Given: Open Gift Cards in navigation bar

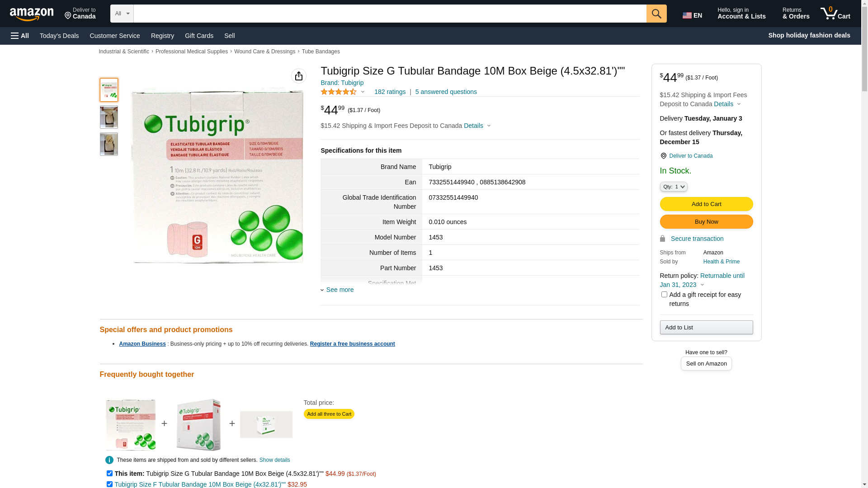Looking at the screenshot, I should point(199,36).
